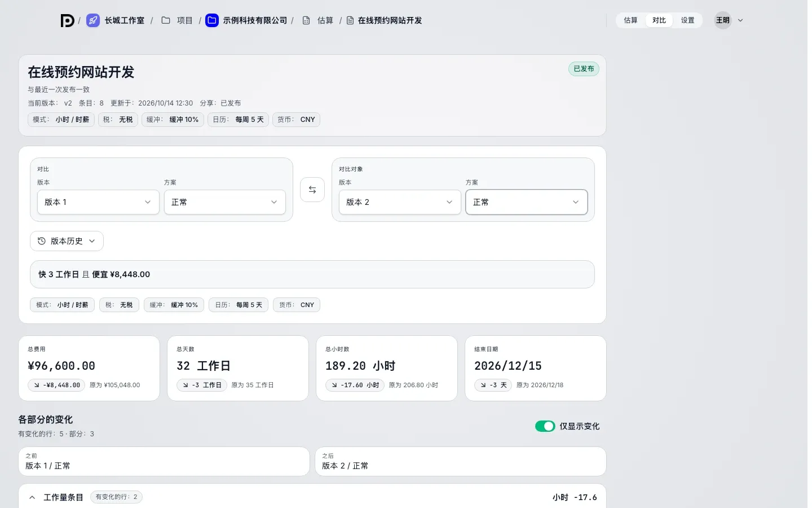The height and width of the screenshot is (508, 812).
Task: Click the 在线预约网站开发 file icon
Action: [350, 20]
